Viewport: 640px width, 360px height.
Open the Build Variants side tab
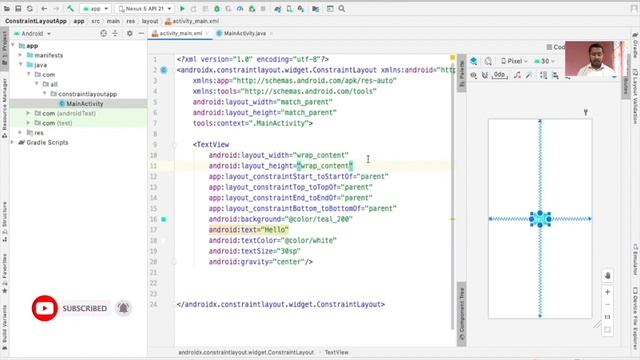4,327
